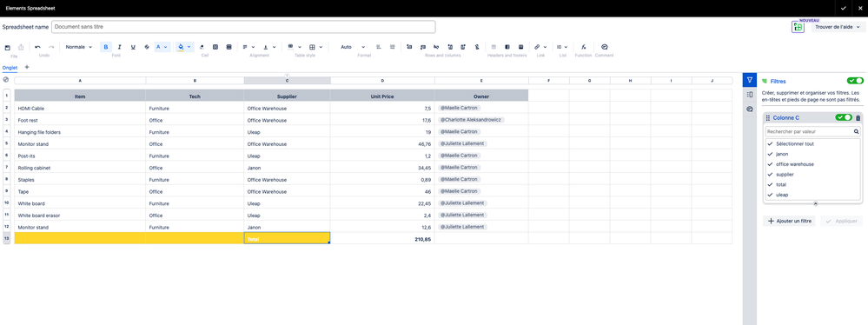Screen dimensions: 868x325
Task: Click the Spreadsheet name input field
Action: pyautogui.click(x=243, y=27)
